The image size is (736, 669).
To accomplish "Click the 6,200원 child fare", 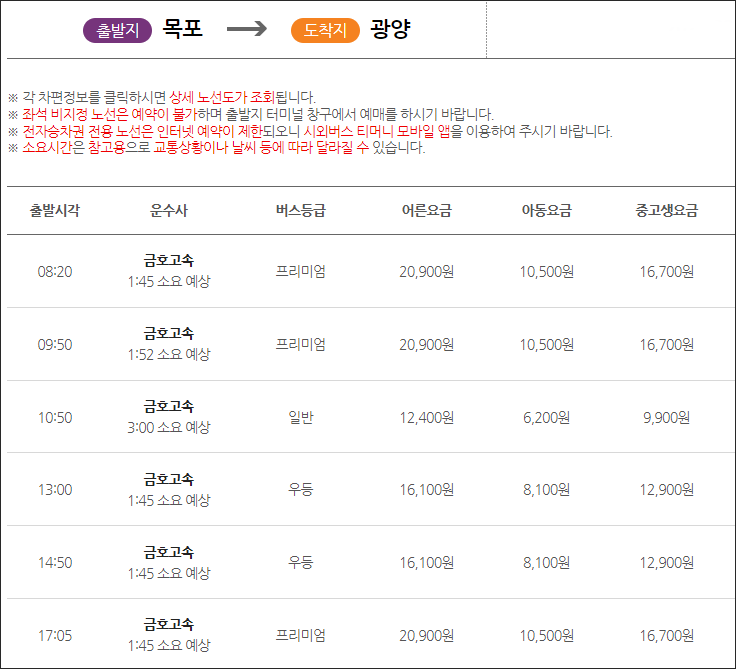I will coord(547,417).
